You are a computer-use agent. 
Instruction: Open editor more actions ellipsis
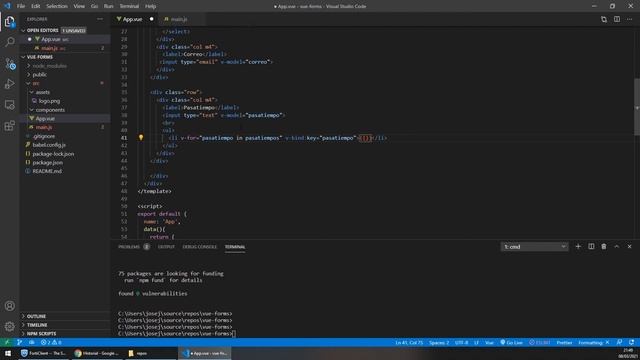pyautogui.click(x=629, y=19)
